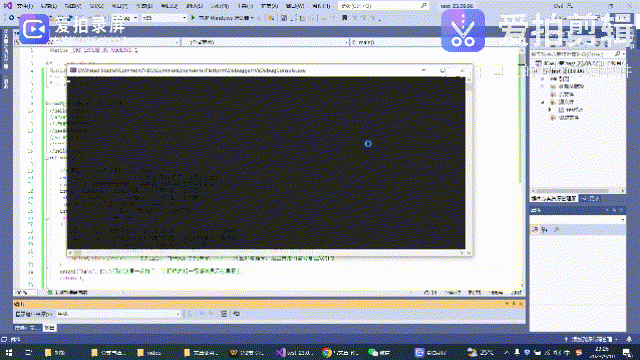Click the Visual Studio logo in the title bar

[8, 5]
